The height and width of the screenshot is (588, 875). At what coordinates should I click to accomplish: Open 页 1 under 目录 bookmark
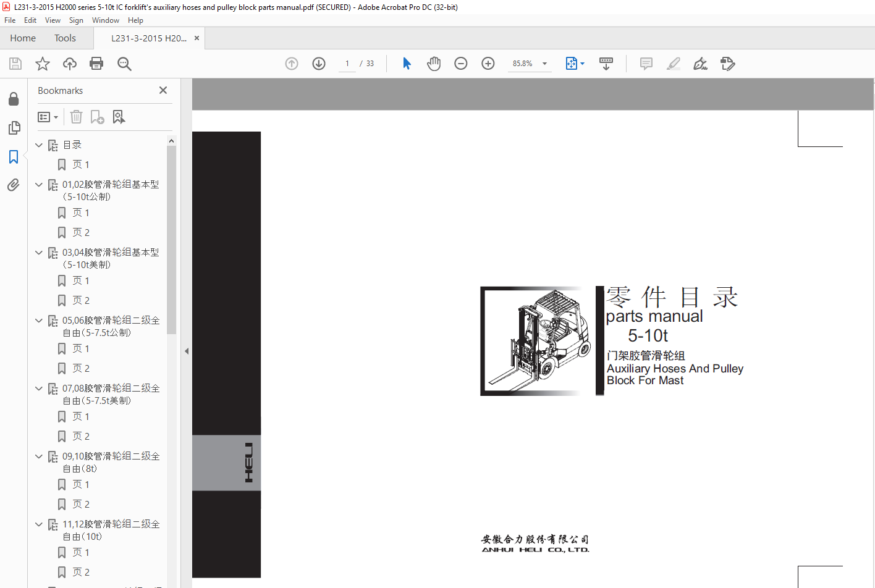81,165
